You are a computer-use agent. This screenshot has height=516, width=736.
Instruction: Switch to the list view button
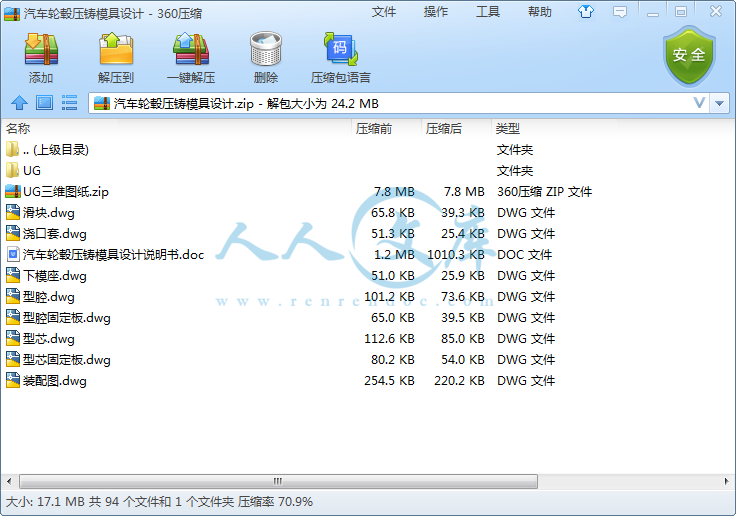(x=69, y=103)
